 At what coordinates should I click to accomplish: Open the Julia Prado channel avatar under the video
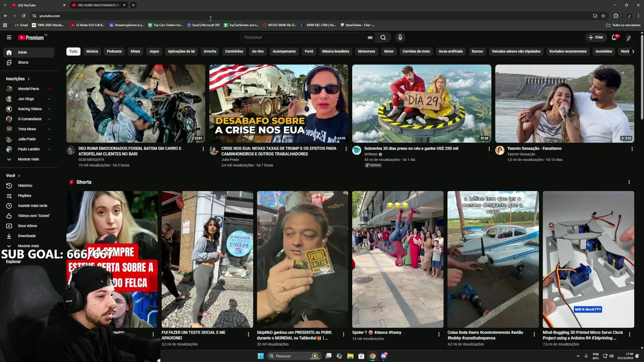(x=214, y=150)
